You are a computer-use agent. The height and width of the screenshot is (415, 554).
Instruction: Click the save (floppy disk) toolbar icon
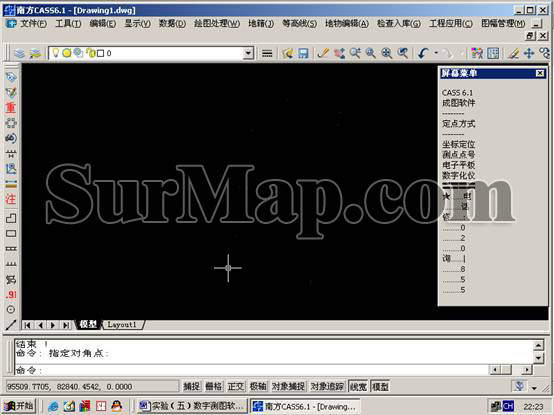(x=303, y=53)
